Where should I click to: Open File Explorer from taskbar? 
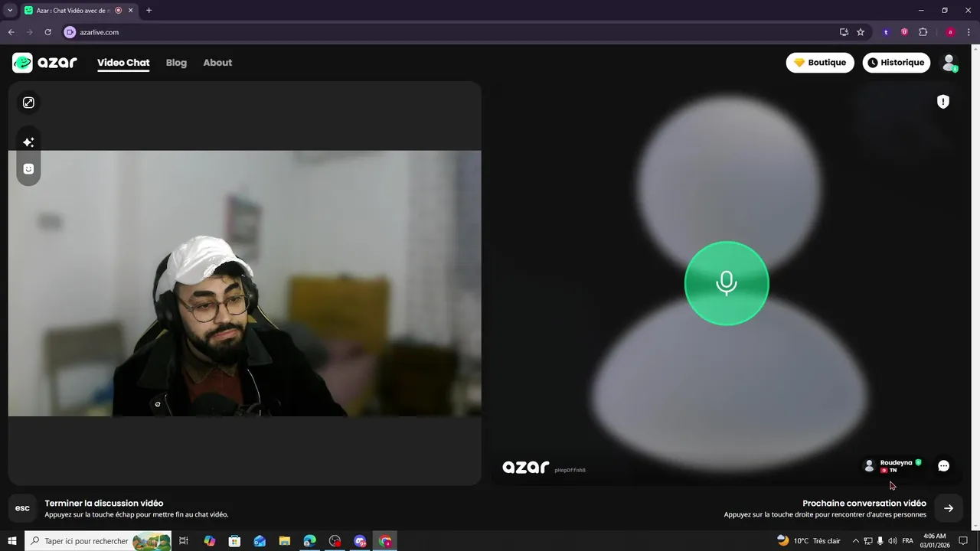tap(285, 541)
